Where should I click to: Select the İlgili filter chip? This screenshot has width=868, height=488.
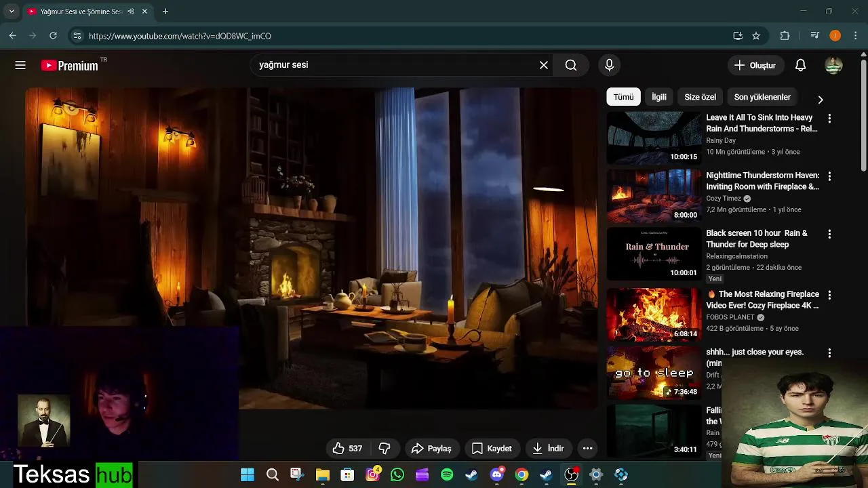coord(659,97)
